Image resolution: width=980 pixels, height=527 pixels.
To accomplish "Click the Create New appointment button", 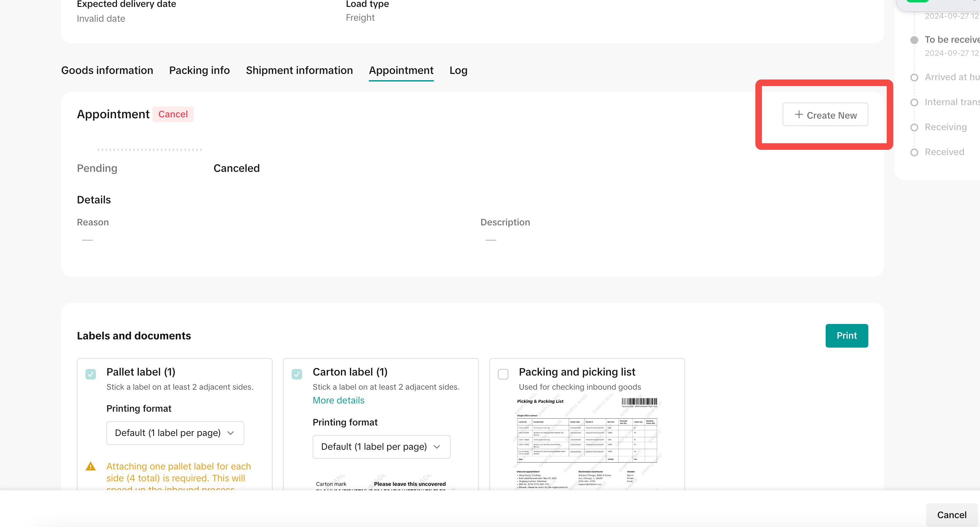I will (825, 115).
